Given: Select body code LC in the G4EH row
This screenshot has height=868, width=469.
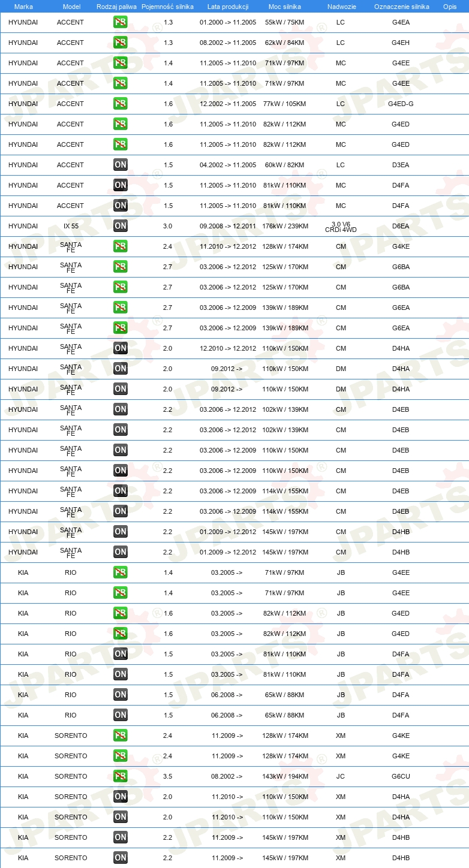Looking at the screenshot, I should click(341, 43).
